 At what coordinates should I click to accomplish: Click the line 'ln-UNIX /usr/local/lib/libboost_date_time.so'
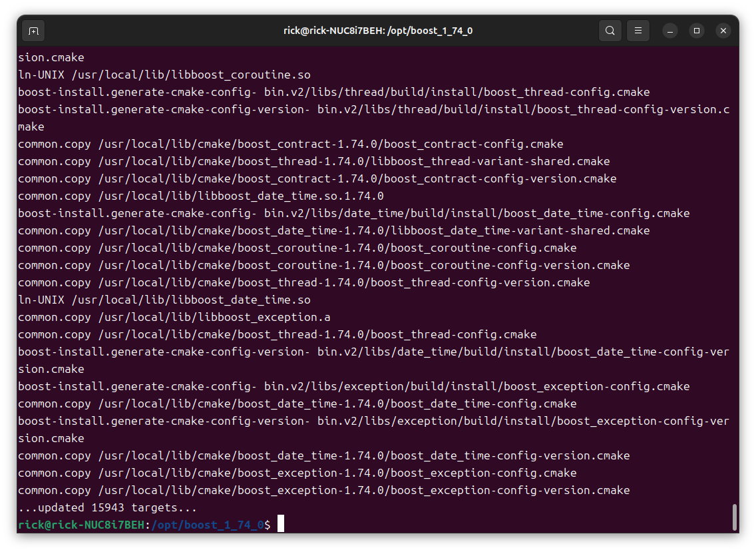164,300
